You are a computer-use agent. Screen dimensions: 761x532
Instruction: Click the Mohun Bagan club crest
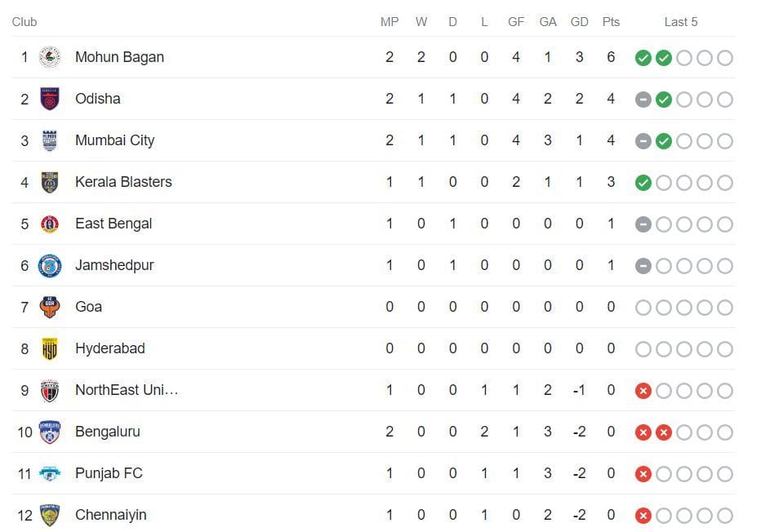click(x=51, y=57)
